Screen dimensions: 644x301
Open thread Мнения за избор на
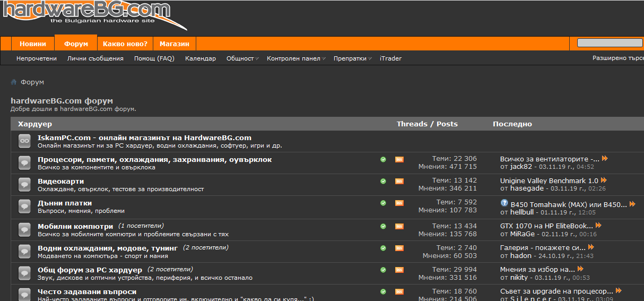pos(537,269)
